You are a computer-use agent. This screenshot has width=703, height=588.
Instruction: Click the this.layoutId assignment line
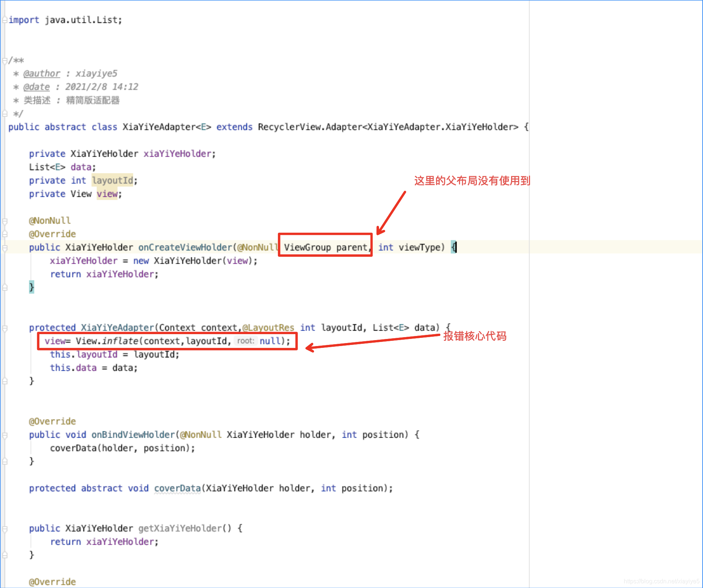pyautogui.click(x=115, y=355)
